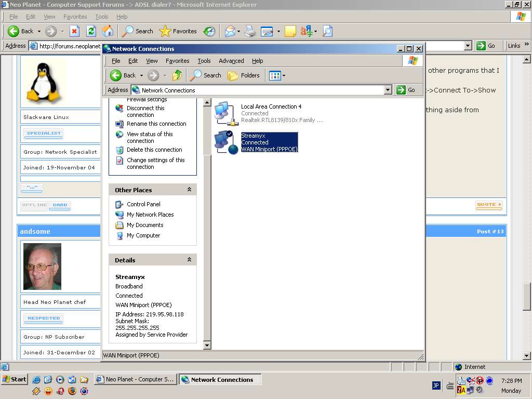Collapse the Other Places panel

(x=189, y=190)
